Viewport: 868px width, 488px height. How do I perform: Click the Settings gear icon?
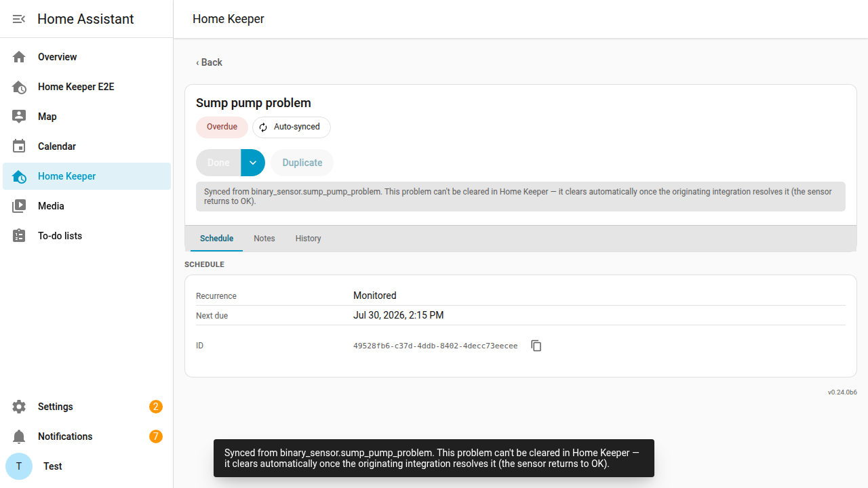[19, 407]
